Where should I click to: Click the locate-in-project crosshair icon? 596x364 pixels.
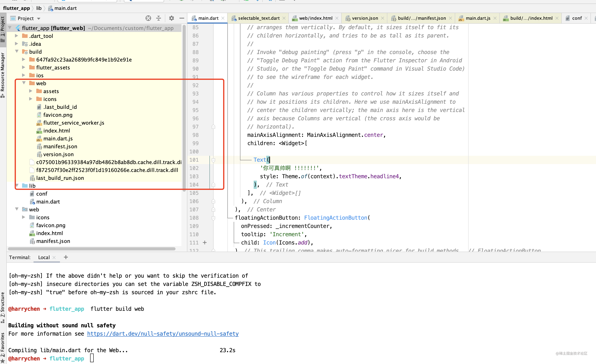pos(148,18)
